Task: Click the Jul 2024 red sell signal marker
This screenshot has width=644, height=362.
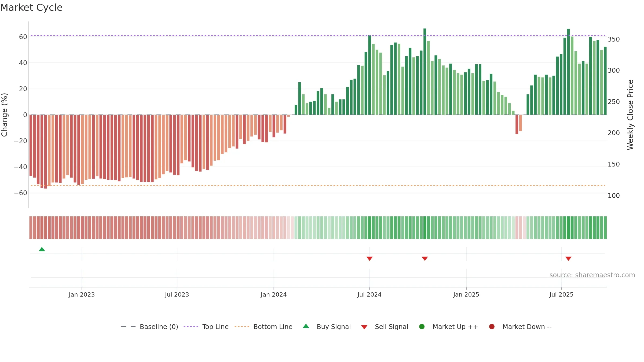Action: (x=369, y=258)
